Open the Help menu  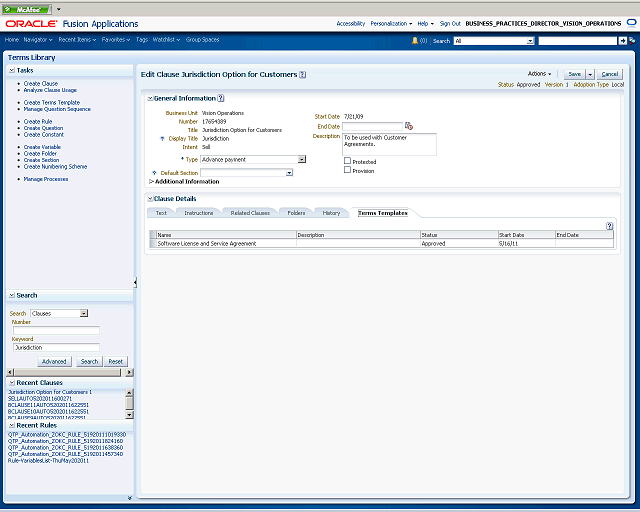tap(425, 24)
